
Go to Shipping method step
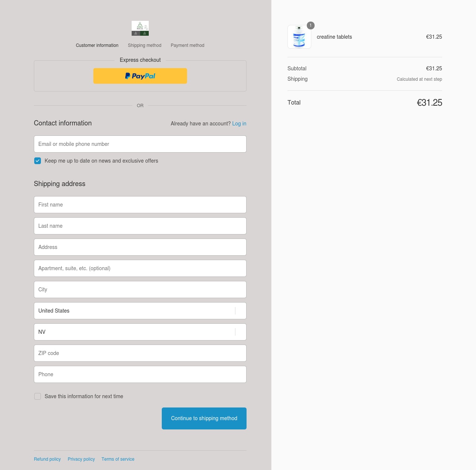point(145,45)
